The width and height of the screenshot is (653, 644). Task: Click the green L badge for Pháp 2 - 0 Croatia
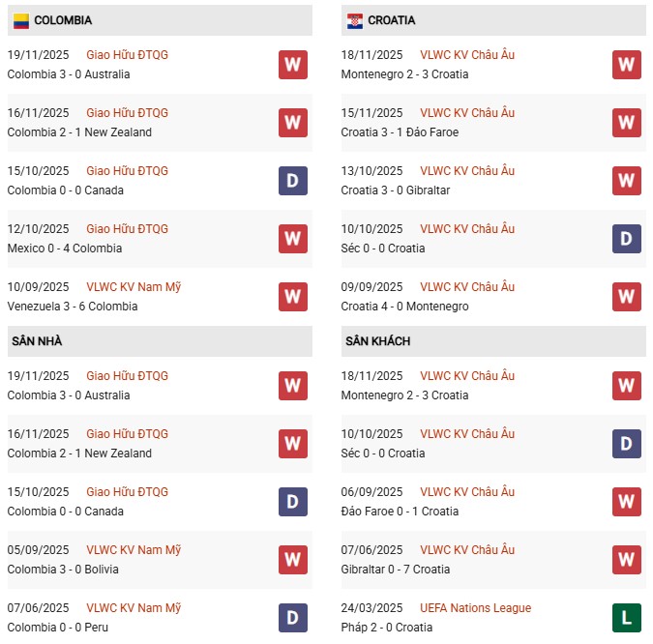tap(627, 618)
